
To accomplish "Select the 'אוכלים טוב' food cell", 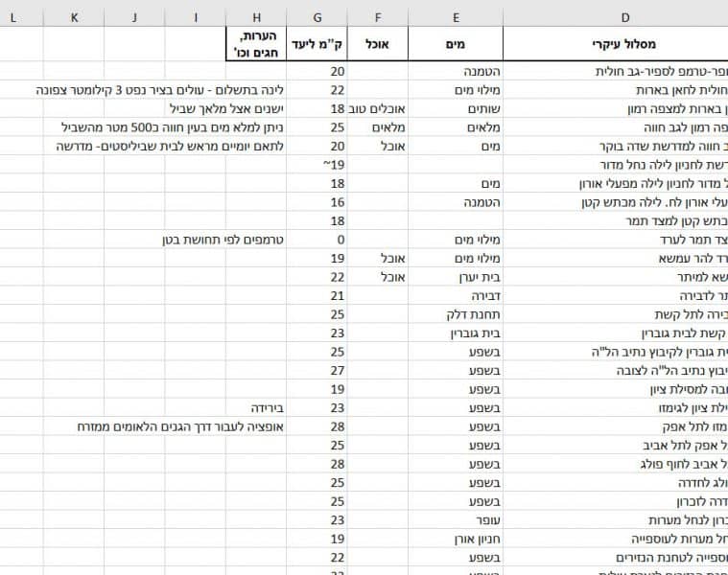I will tap(380, 108).
